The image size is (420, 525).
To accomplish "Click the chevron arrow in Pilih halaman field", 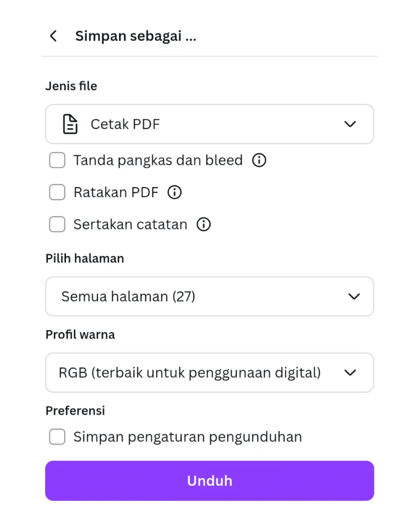I will (x=354, y=296).
